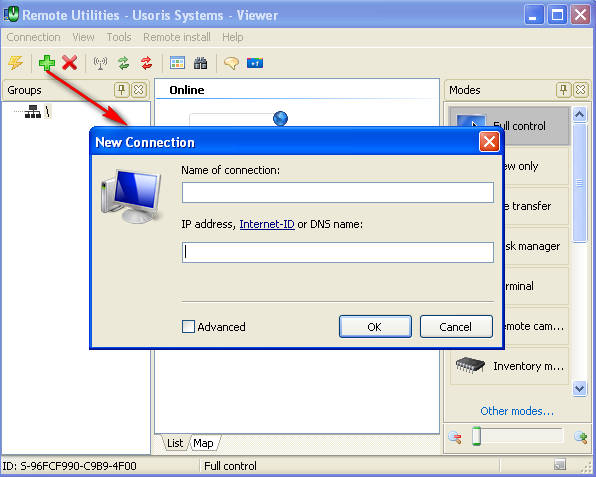Click the antenna broadcast toolbar icon

coord(100,63)
